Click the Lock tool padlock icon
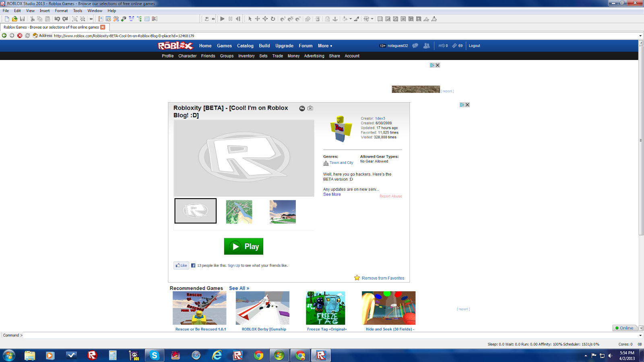This screenshot has height=362, width=644. (327, 19)
